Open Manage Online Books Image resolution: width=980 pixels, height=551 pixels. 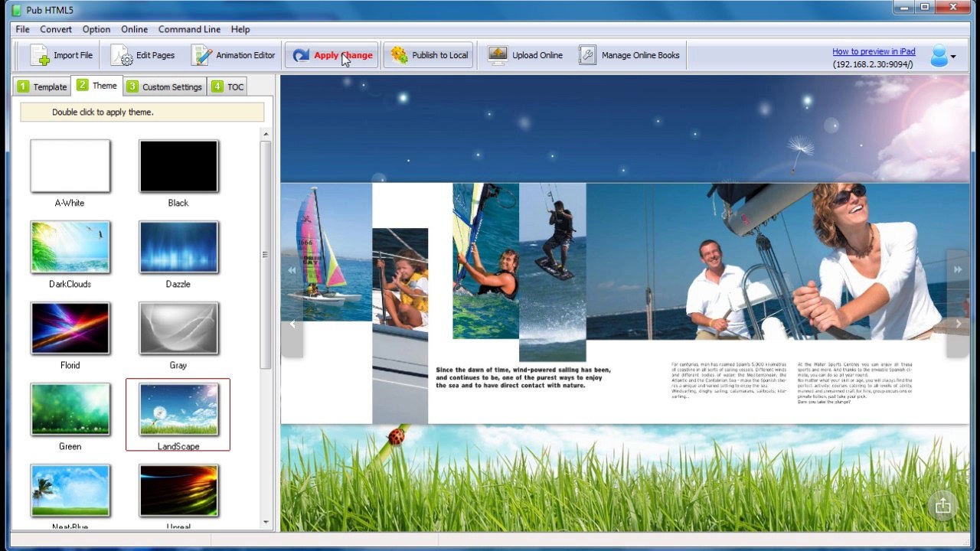tap(629, 55)
